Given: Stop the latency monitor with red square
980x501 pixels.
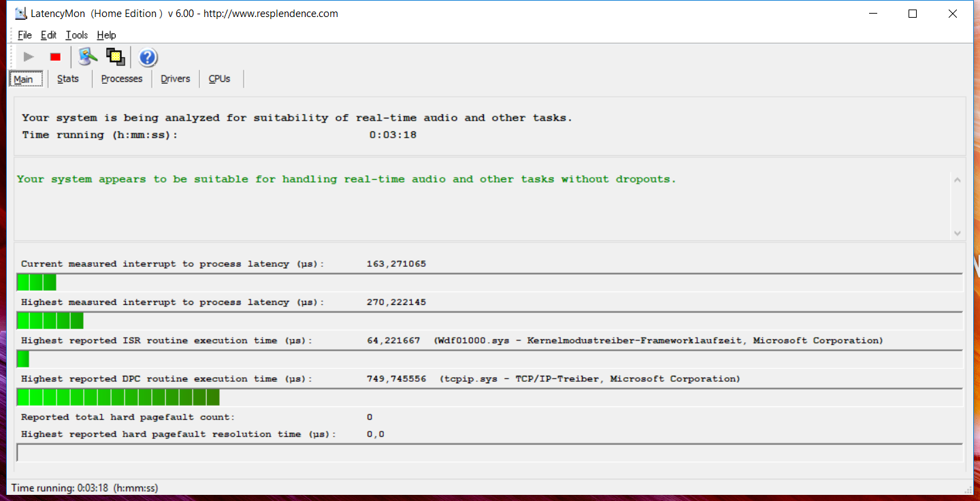Looking at the screenshot, I should tap(56, 57).
